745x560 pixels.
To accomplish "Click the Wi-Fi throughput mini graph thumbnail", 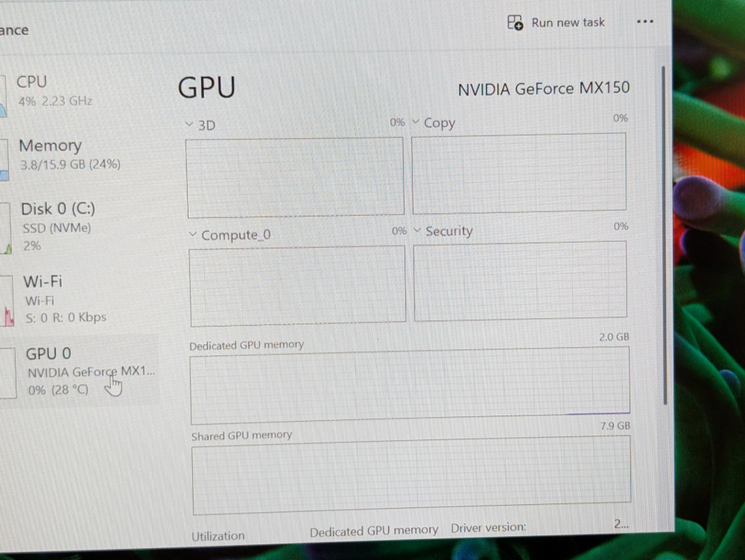I will point(6,301).
